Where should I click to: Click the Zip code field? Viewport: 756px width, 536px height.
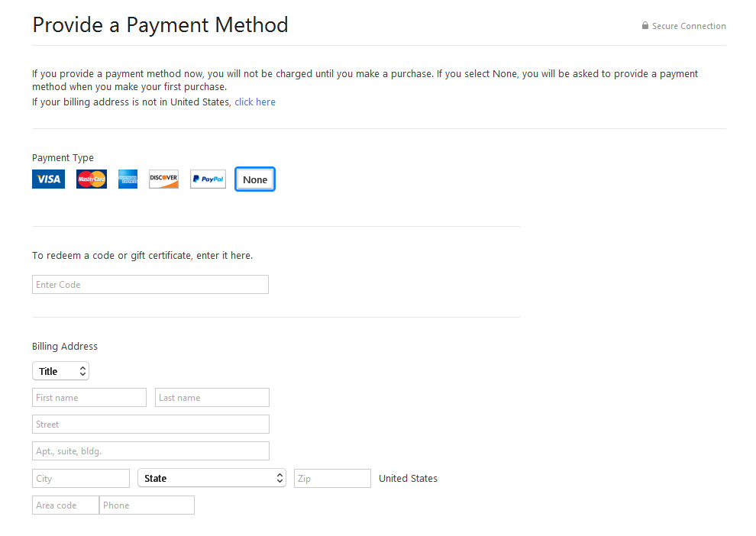pyautogui.click(x=333, y=478)
